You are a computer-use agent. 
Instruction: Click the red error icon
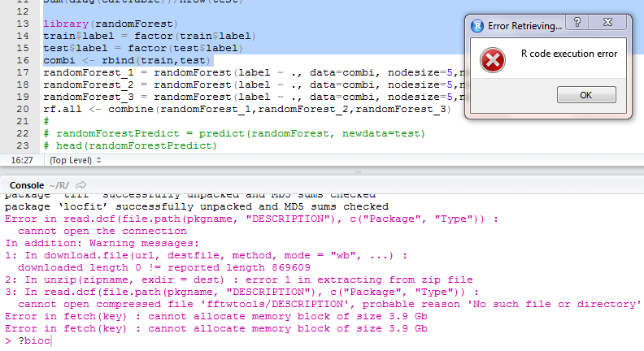point(490,59)
